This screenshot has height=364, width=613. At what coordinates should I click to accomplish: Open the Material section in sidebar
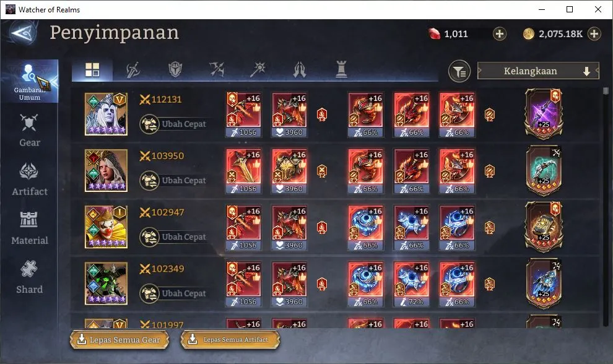click(x=29, y=228)
